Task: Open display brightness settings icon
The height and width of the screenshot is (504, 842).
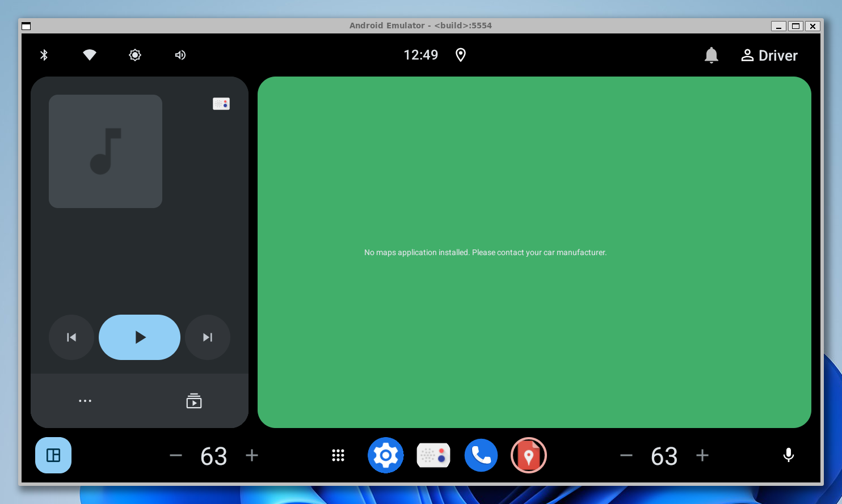Action: coord(134,55)
